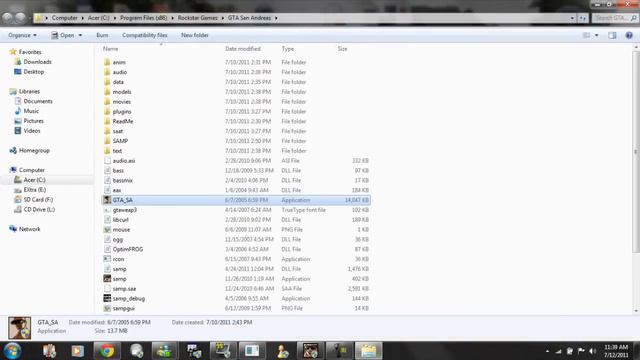Click the search box field
640x360 pixels.
pos(615,18)
